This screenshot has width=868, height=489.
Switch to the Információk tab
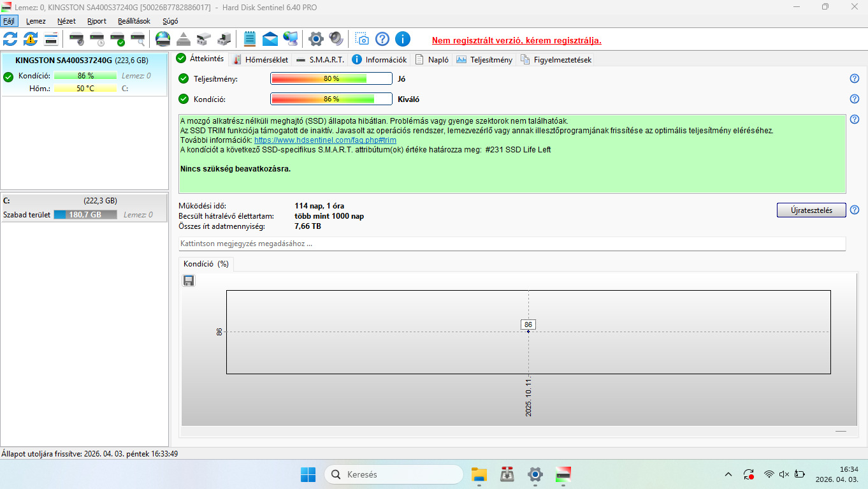[379, 59]
